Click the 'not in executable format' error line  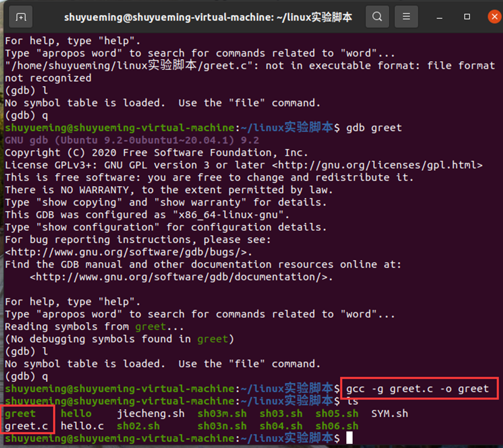point(250,66)
